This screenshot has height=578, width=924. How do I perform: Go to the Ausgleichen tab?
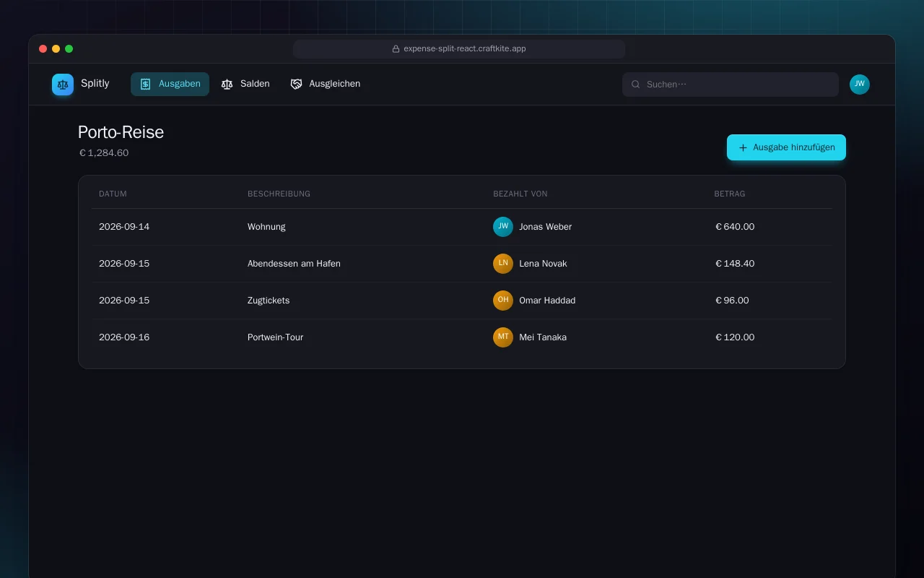[x=326, y=84]
